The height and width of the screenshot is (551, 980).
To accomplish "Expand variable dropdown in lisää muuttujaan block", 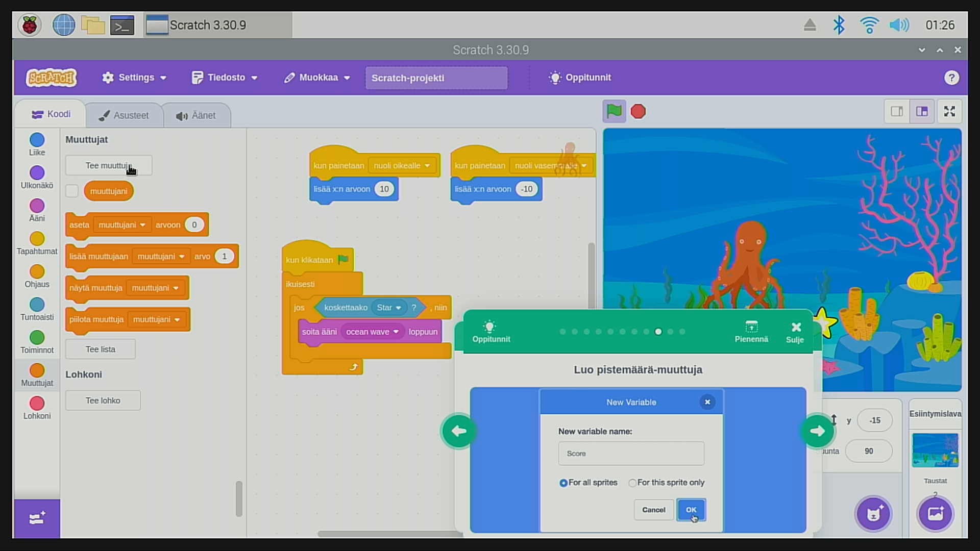I will (161, 257).
